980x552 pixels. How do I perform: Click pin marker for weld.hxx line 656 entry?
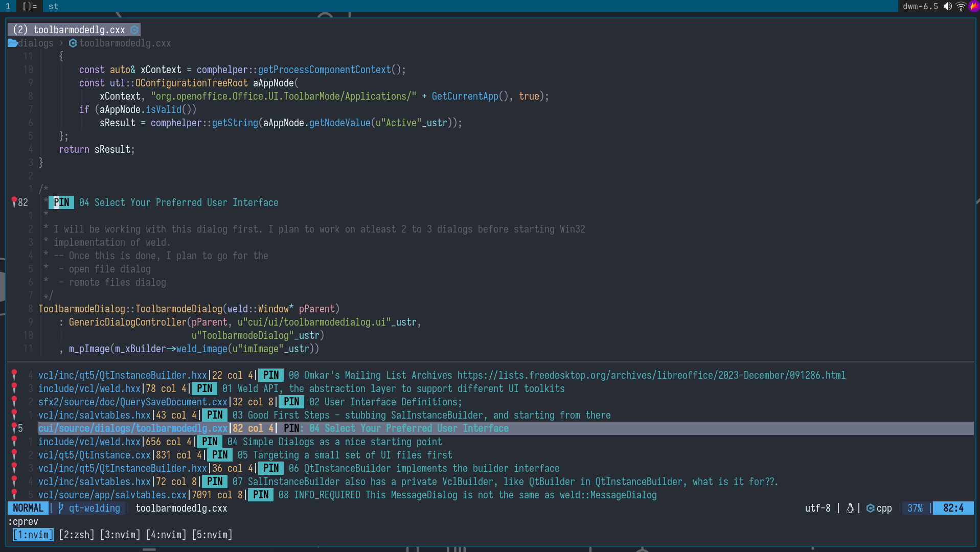(14, 442)
